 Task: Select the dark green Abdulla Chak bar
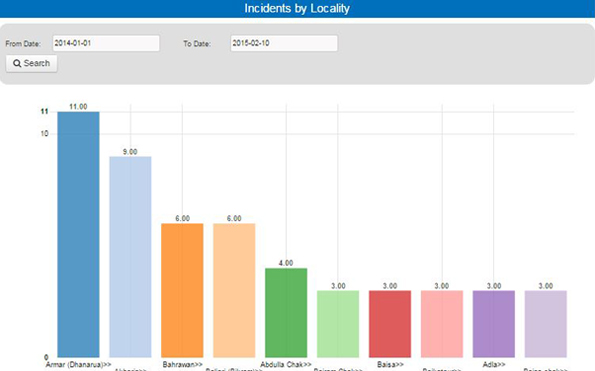coord(286,313)
